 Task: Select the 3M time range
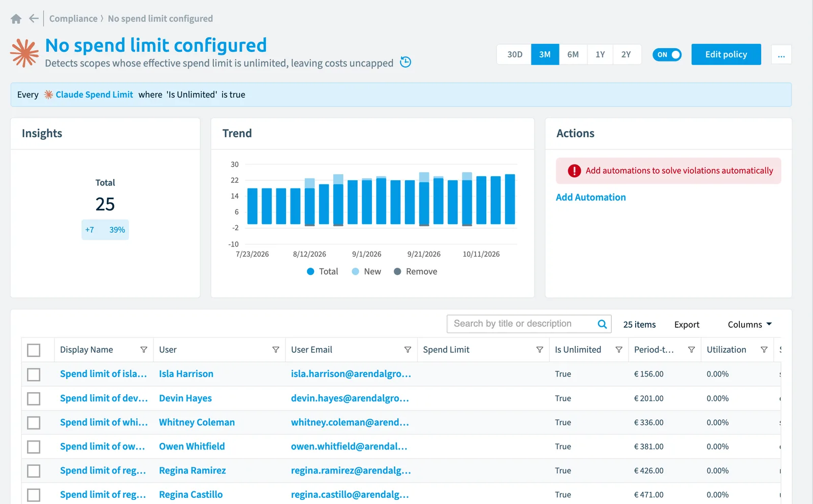545,54
